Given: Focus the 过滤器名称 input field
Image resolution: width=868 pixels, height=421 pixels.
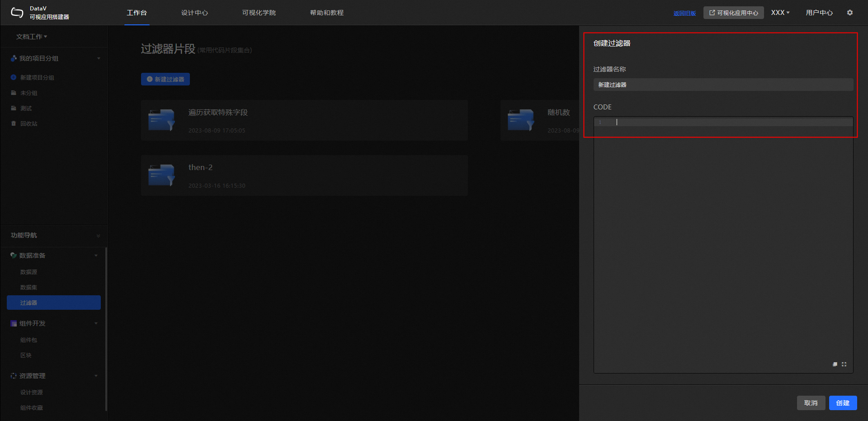Looking at the screenshot, I should coord(723,85).
